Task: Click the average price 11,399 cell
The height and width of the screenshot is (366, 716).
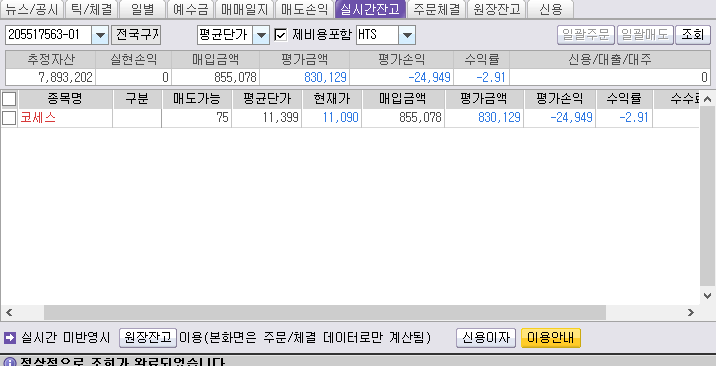Action: (267, 118)
